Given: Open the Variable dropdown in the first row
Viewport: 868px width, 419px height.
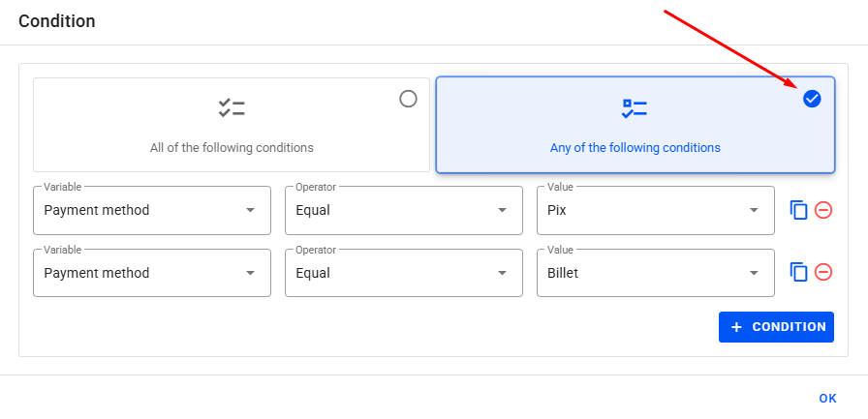Looking at the screenshot, I should coord(152,210).
